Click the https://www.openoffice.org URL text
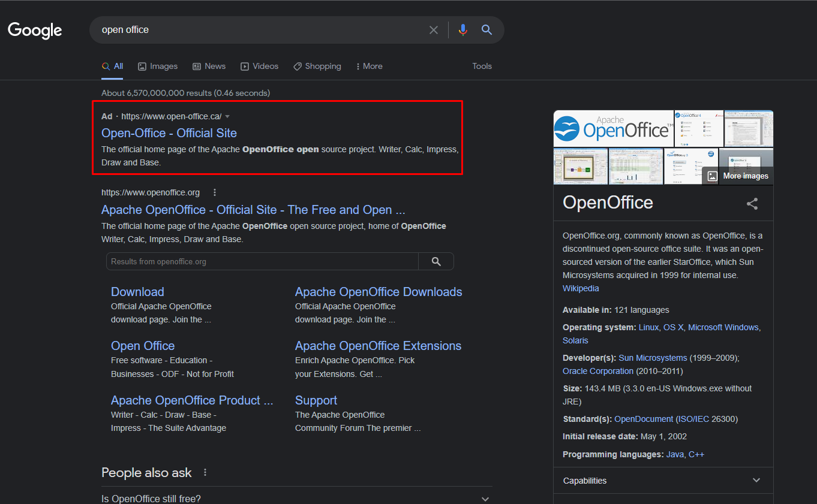Viewport: 817px width, 504px height. pyautogui.click(x=151, y=192)
